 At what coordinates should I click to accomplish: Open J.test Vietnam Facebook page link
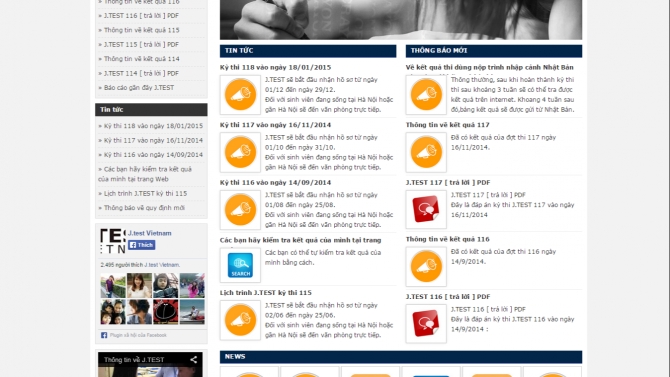click(x=150, y=233)
